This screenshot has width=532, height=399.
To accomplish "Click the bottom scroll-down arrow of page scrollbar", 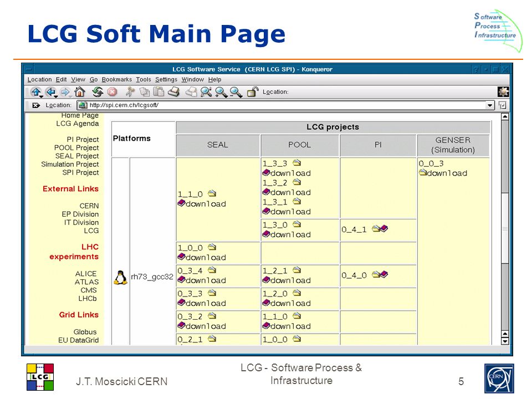I will 505,341.
